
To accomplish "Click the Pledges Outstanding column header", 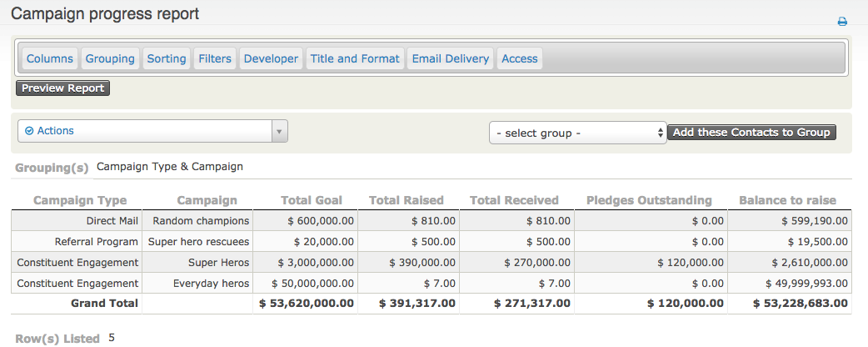I will [649, 200].
